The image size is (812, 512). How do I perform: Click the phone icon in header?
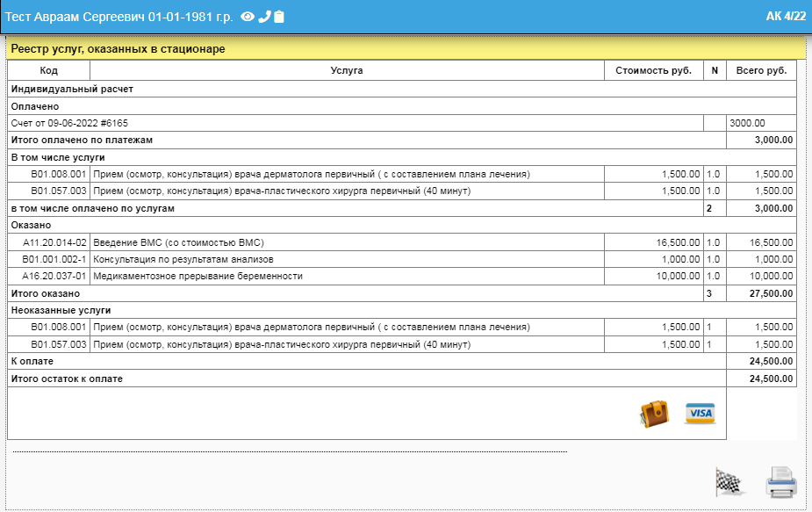coord(264,17)
